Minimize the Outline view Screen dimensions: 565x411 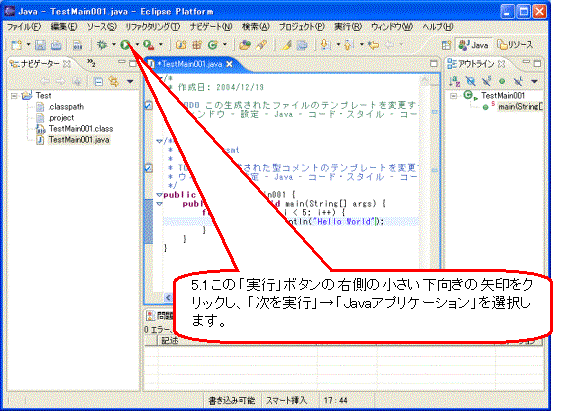pos(526,63)
